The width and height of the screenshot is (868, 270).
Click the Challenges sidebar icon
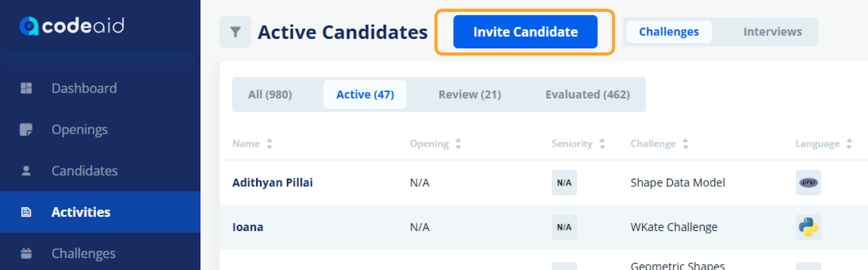click(x=26, y=253)
